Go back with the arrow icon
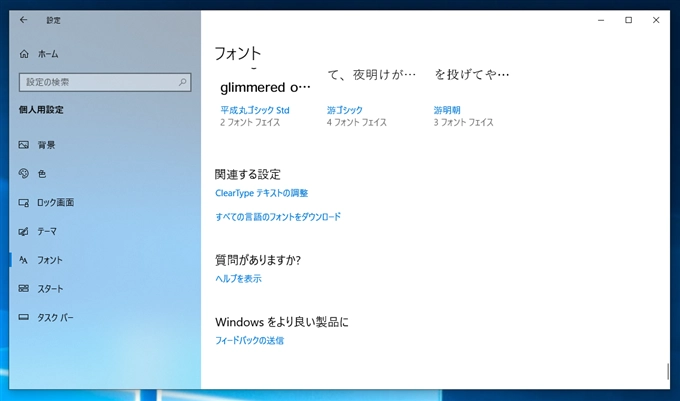Screen dimensions: 680x401 [x=23, y=20]
